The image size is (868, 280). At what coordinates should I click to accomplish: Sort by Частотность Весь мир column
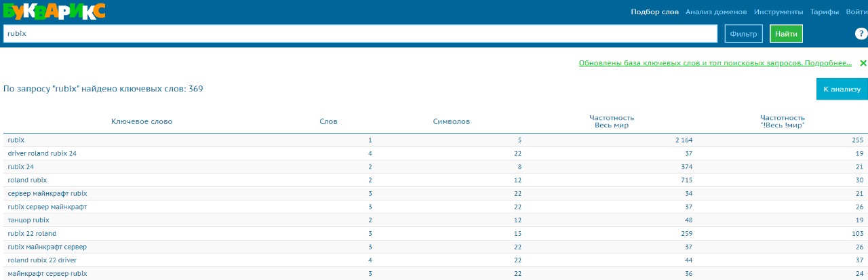coord(612,122)
